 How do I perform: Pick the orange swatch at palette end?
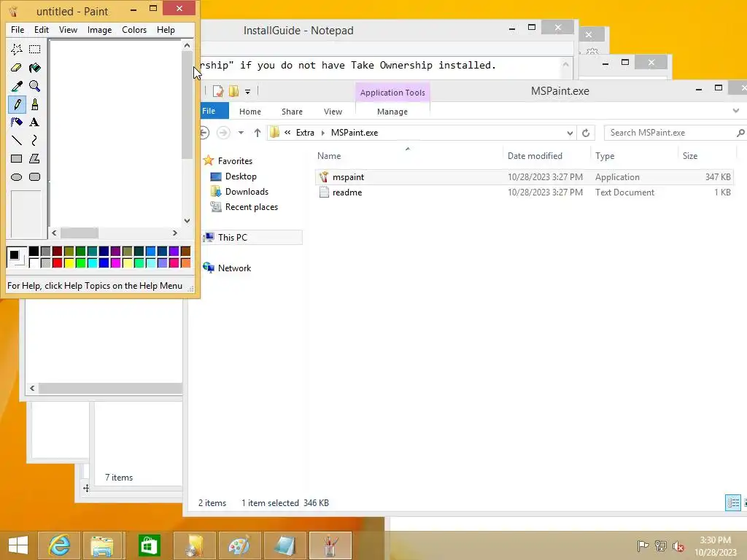pyautogui.click(x=186, y=262)
